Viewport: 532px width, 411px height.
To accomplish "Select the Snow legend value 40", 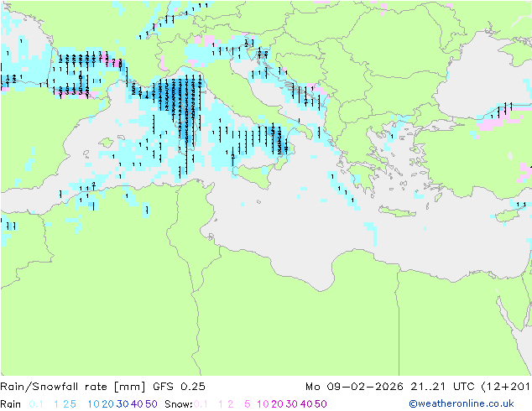I will click(306, 404).
